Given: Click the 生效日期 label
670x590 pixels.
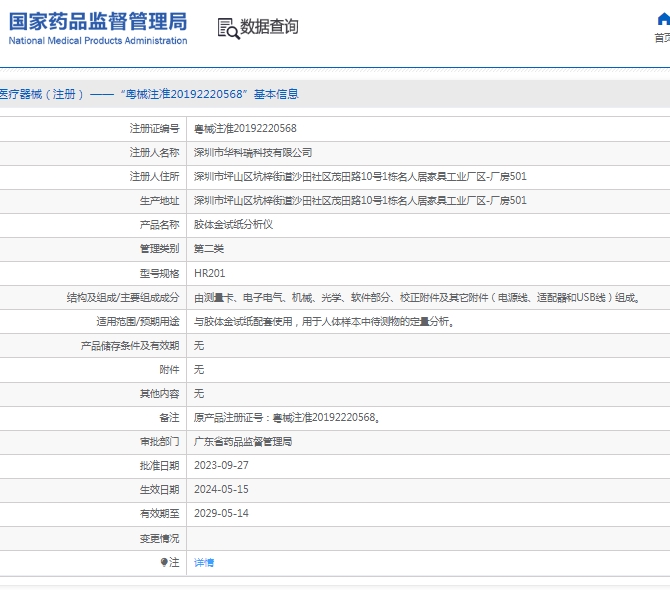Looking at the screenshot, I should pos(159,489).
